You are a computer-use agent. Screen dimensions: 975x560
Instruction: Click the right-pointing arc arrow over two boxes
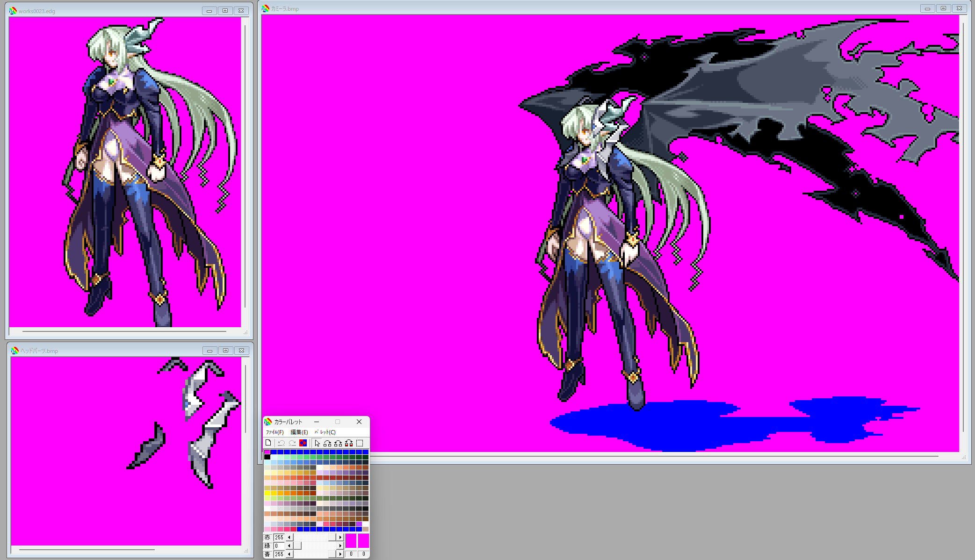(x=327, y=443)
